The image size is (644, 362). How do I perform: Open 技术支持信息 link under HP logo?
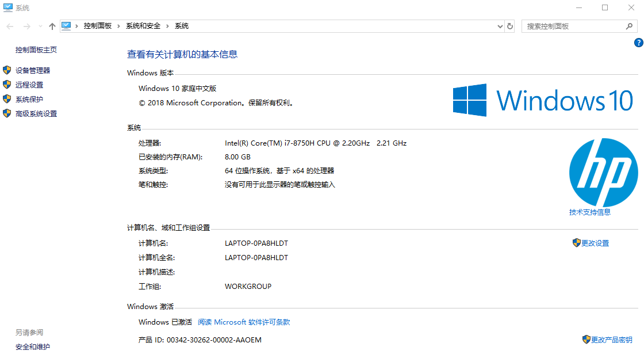pos(590,212)
